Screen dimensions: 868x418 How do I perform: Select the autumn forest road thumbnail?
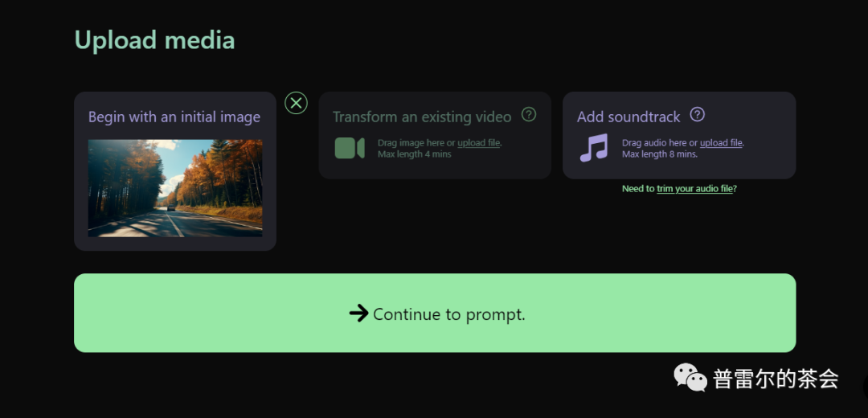(175, 188)
